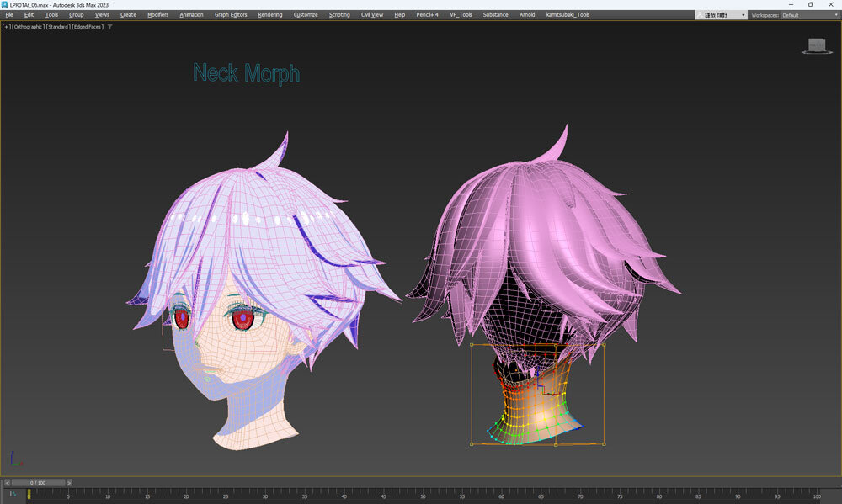Click the 0 / 100 time slider handle

tap(38, 482)
